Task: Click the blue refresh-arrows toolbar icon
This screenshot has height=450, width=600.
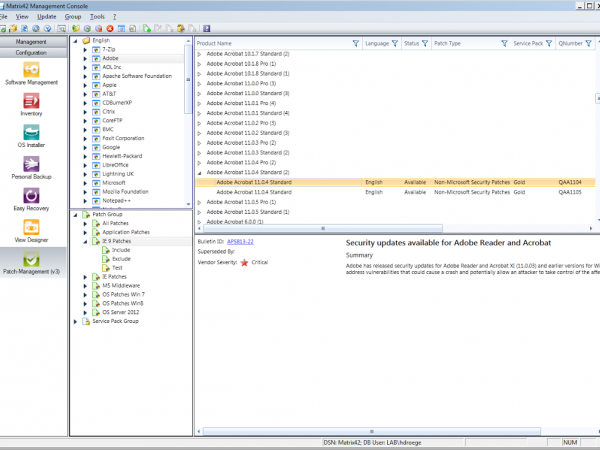Action: pos(24,28)
